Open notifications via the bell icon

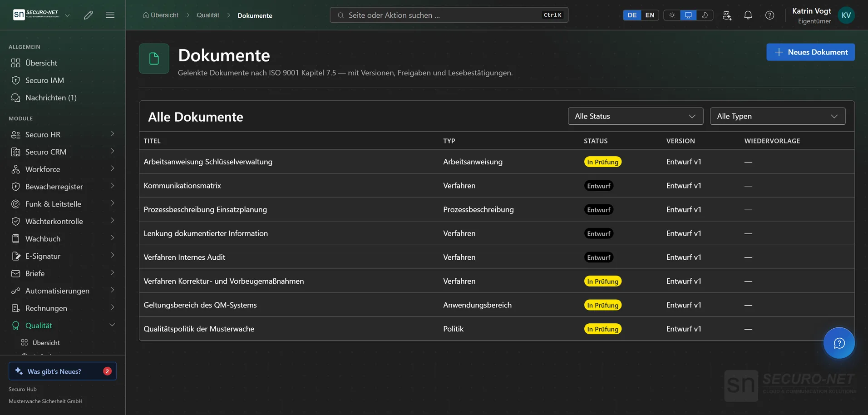748,15
